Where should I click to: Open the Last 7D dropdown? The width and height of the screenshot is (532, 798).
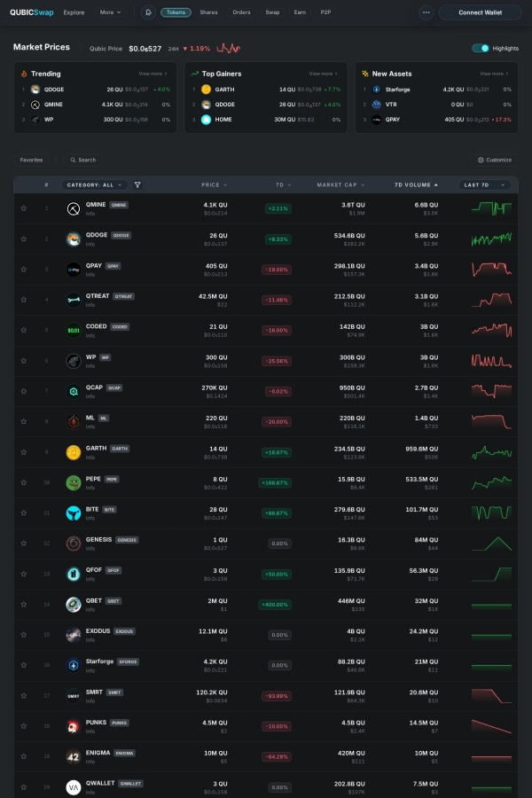pos(484,184)
